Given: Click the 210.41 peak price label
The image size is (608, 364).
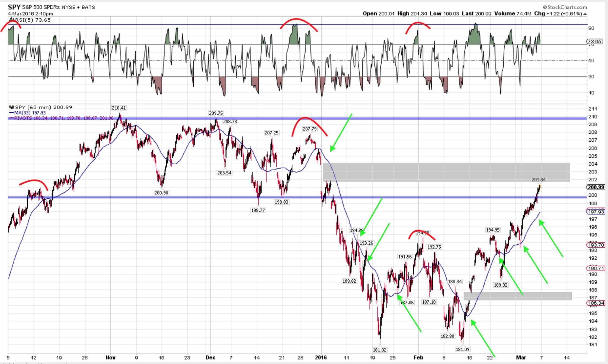Looking at the screenshot, I should point(119,108).
